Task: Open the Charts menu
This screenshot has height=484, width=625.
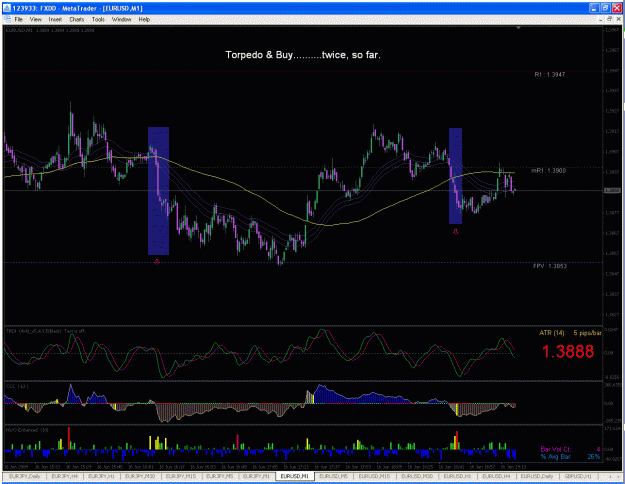Action: point(77,19)
